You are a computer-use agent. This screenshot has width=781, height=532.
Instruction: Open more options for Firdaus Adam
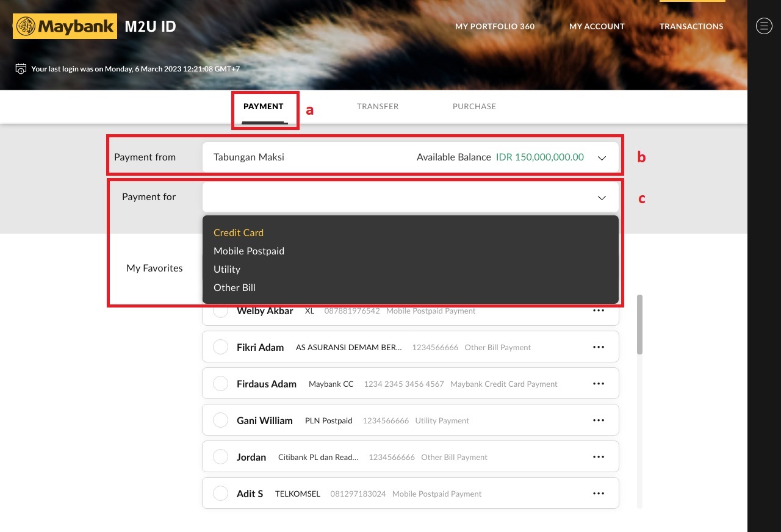pyautogui.click(x=598, y=384)
